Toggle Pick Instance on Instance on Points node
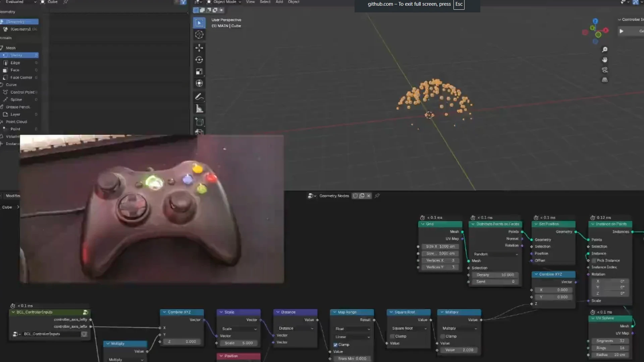This screenshot has height=362, width=644. (x=593, y=260)
